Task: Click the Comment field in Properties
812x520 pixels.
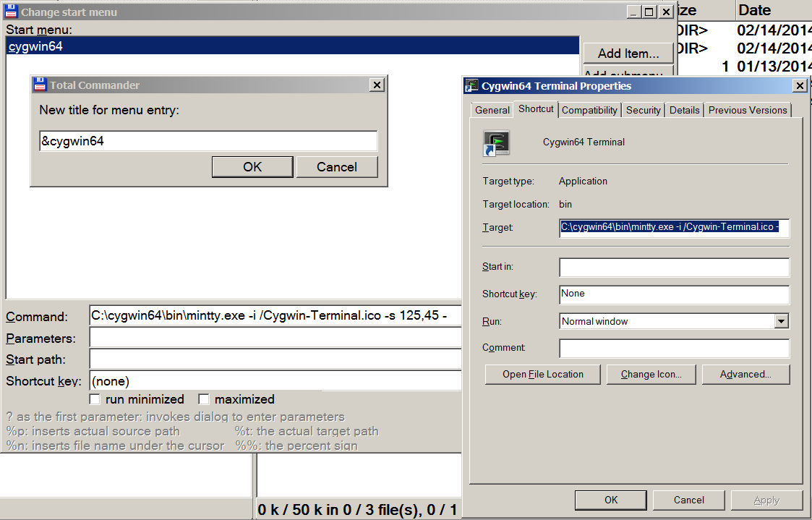Action: point(674,348)
